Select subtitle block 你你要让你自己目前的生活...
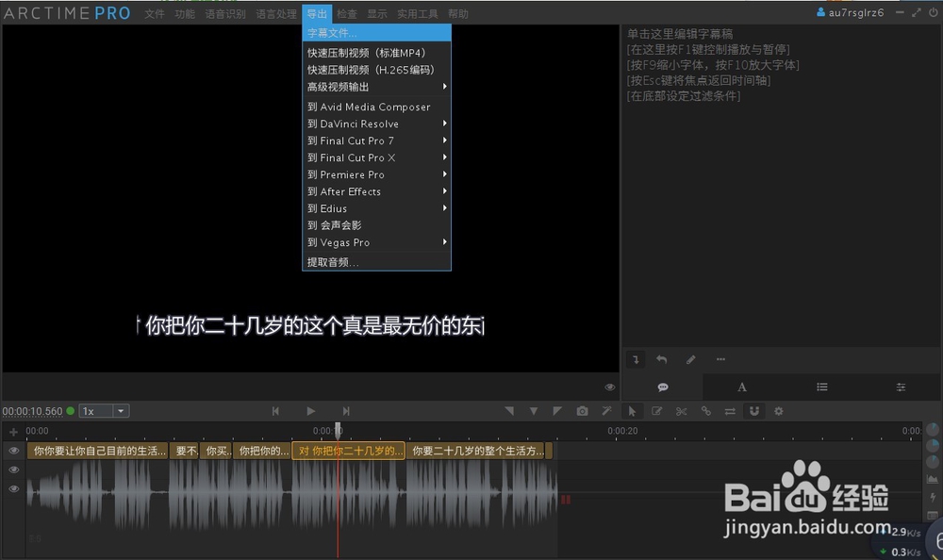The height and width of the screenshot is (560, 943). coord(97,451)
